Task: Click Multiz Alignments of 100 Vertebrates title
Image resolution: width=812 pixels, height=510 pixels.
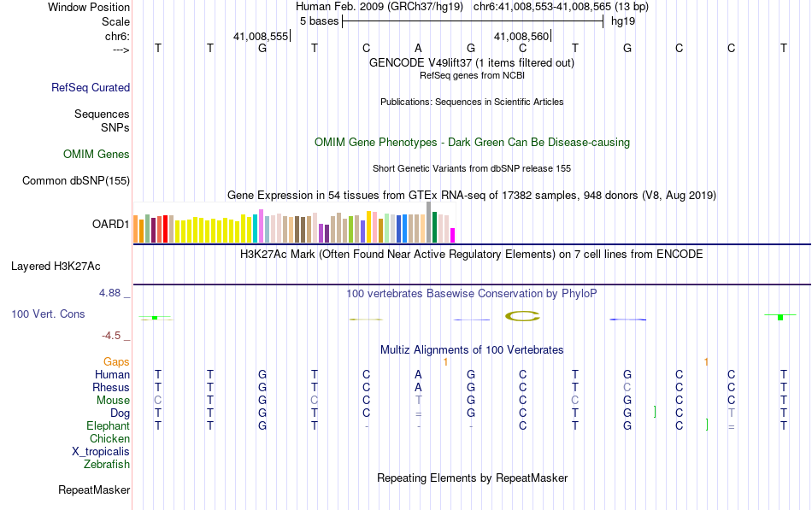Action: pos(472,350)
